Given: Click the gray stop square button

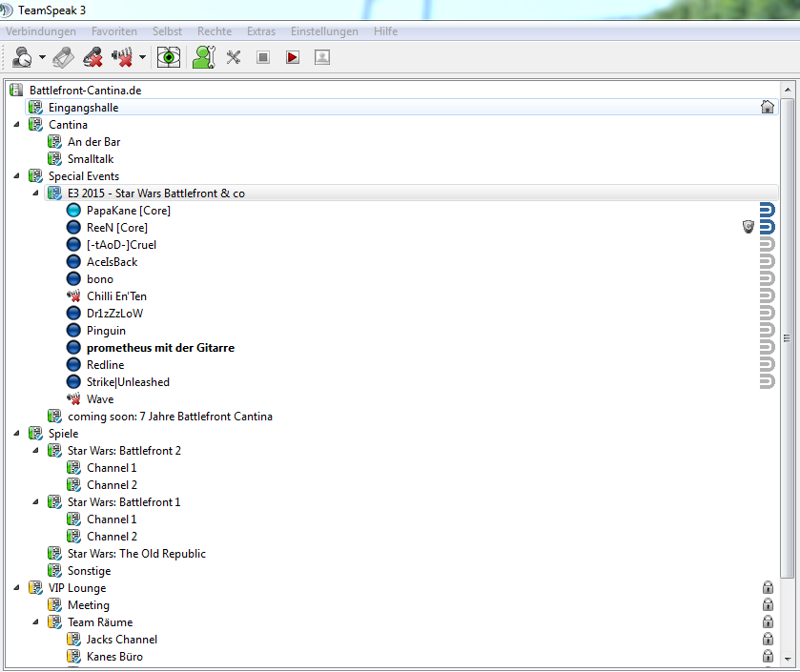Looking at the screenshot, I should pyautogui.click(x=263, y=57).
